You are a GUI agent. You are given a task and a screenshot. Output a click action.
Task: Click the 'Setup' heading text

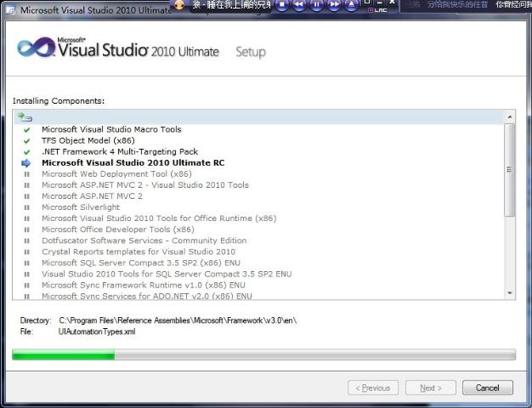[251, 52]
